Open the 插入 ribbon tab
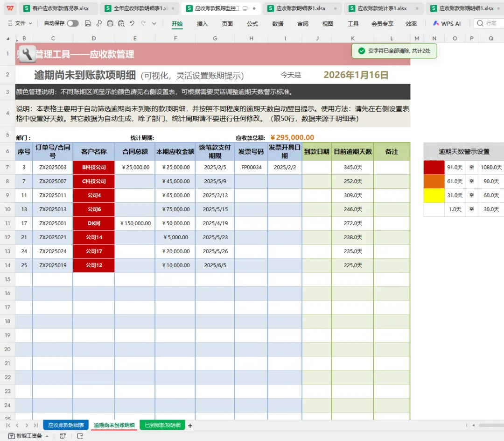The height and width of the screenshot is (441, 504). pos(202,23)
